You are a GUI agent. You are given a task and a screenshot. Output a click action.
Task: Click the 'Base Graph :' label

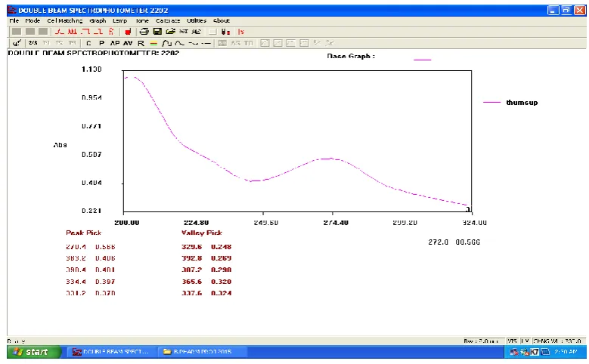tap(351, 57)
